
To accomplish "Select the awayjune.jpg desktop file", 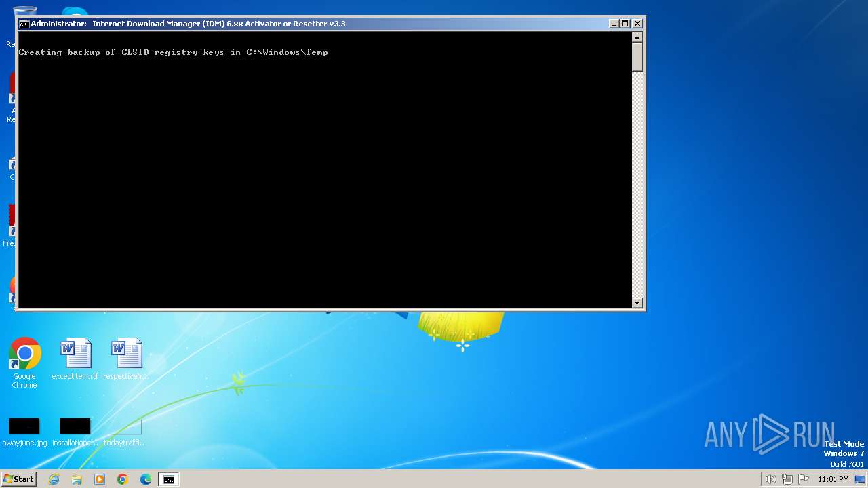I will coord(24,432).
